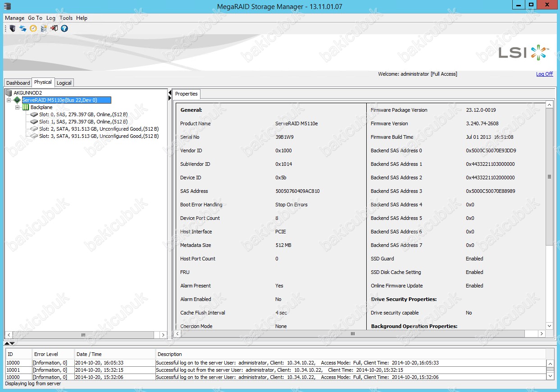Click the ID column header in log
The height and width of the screenshot is (392, 560).
click(18, 354)
